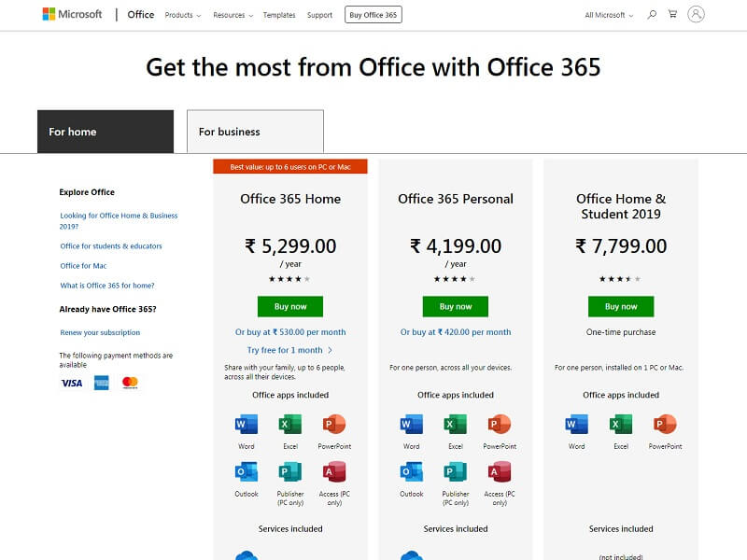Click Outlook icon under Office 365 Personal
This screenshot has height=560, width=747.
[412, 471]
